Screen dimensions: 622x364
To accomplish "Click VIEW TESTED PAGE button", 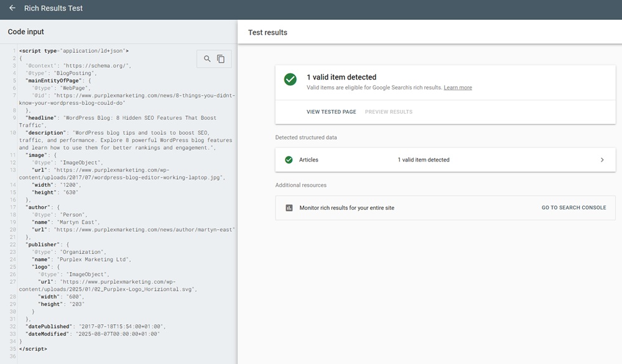I will [332, 112].
